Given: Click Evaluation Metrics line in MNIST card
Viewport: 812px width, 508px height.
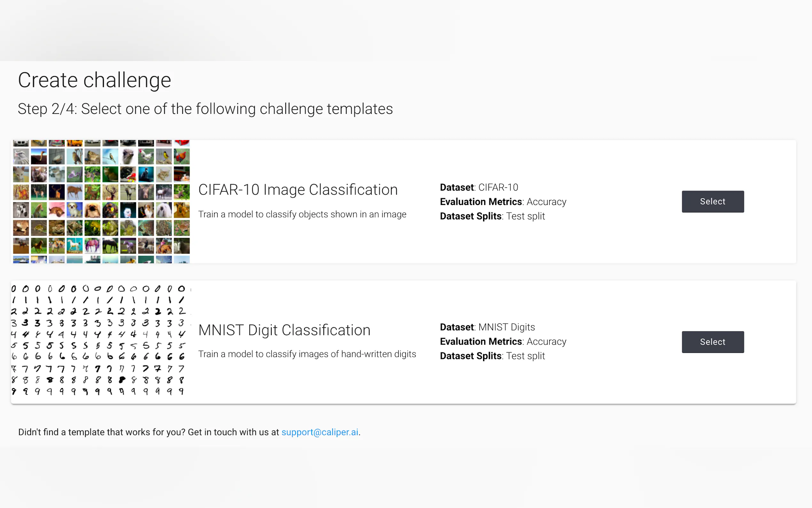Looking at the screenshot, I should click(503, 342).
